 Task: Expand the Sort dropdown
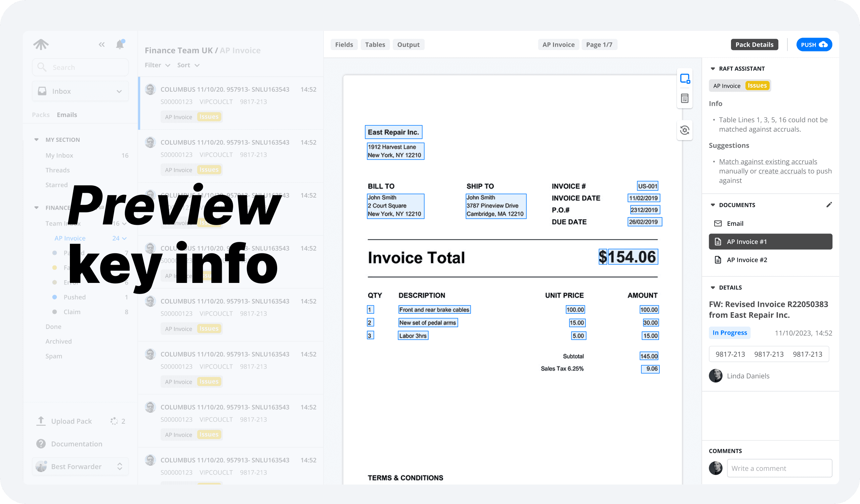tap(188, 65)
